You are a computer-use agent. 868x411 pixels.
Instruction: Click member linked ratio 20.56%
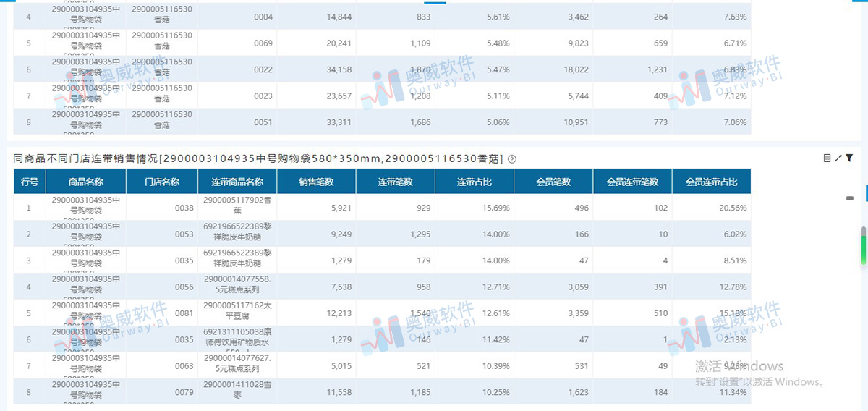click(x=734, y=208)
